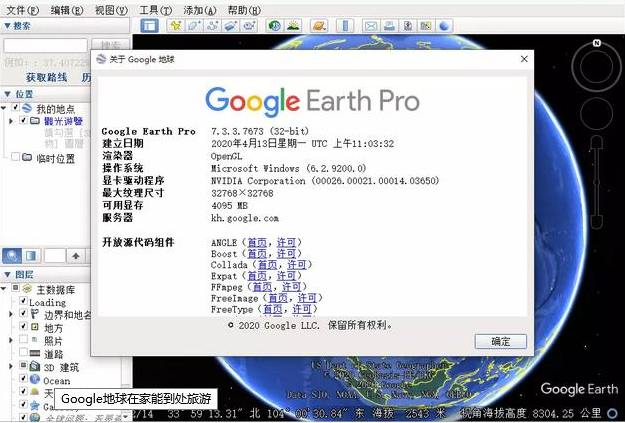This screenshot has width=625, height=423.
Task: Click the zoom slider in navigation controls
Action: click(596, 182)
